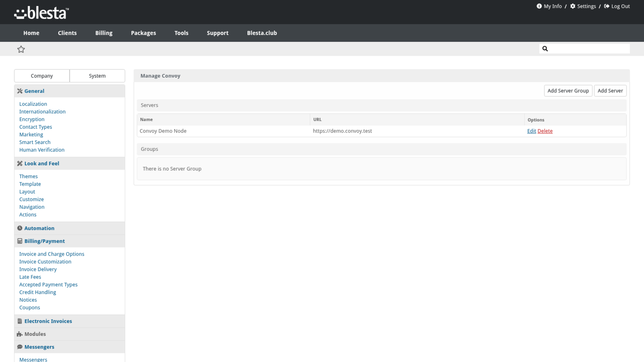Image resolution: width=644 pixels, height=362 pixels.
Task: Click the Messengers speech bubble icon
Action: pos(20,347)
